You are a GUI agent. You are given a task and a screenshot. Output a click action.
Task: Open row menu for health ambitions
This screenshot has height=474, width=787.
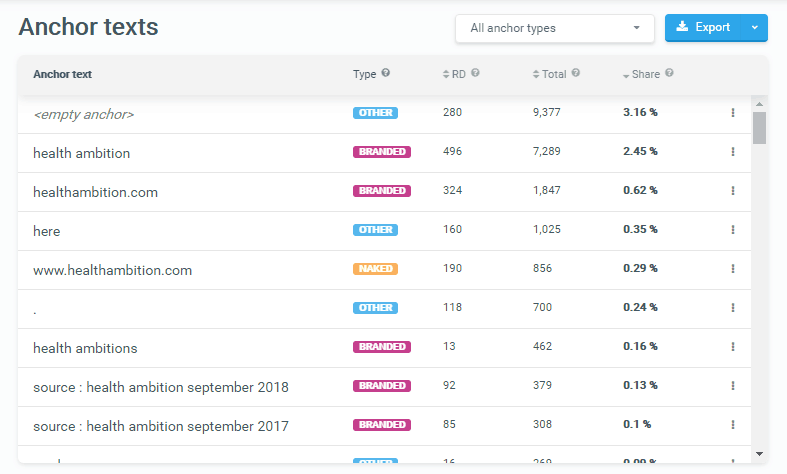[x=732, y=347]
